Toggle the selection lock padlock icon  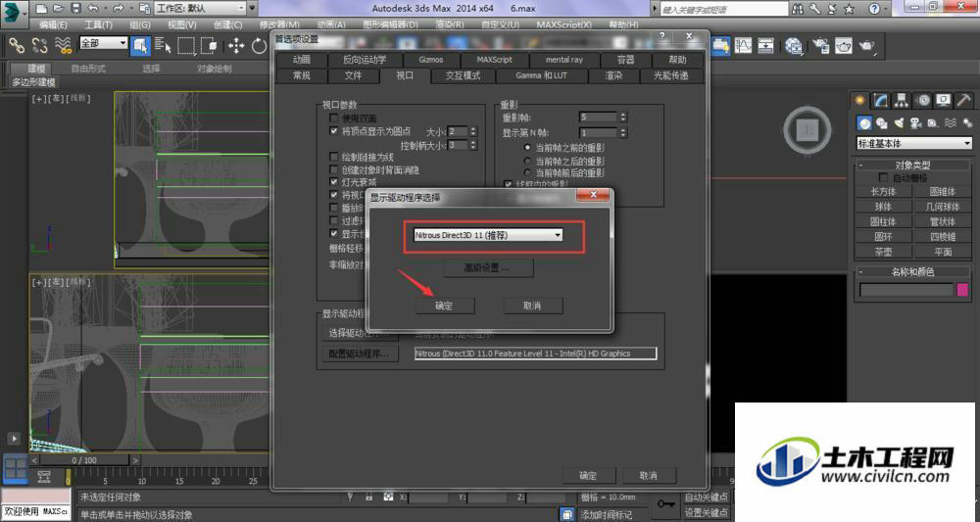pos(369,497)
